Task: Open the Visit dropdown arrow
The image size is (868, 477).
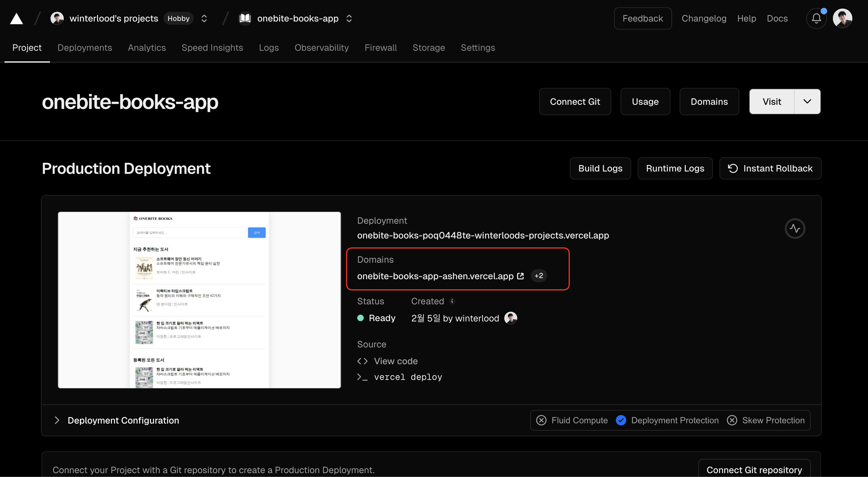Action: 807,102
